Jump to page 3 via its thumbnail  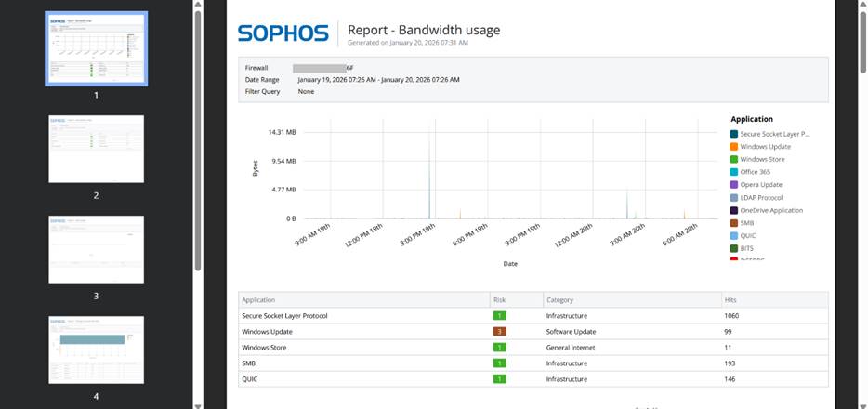pos(96,249)
